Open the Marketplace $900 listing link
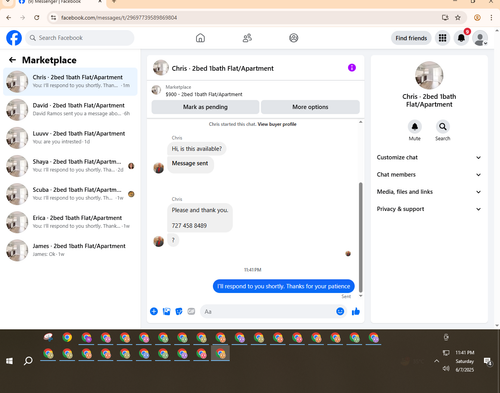This screenshot has height=393, width=500. 204,94
